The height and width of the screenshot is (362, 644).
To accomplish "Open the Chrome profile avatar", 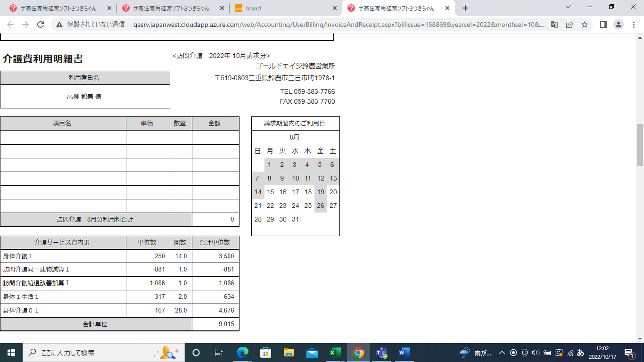I will 619,25.
